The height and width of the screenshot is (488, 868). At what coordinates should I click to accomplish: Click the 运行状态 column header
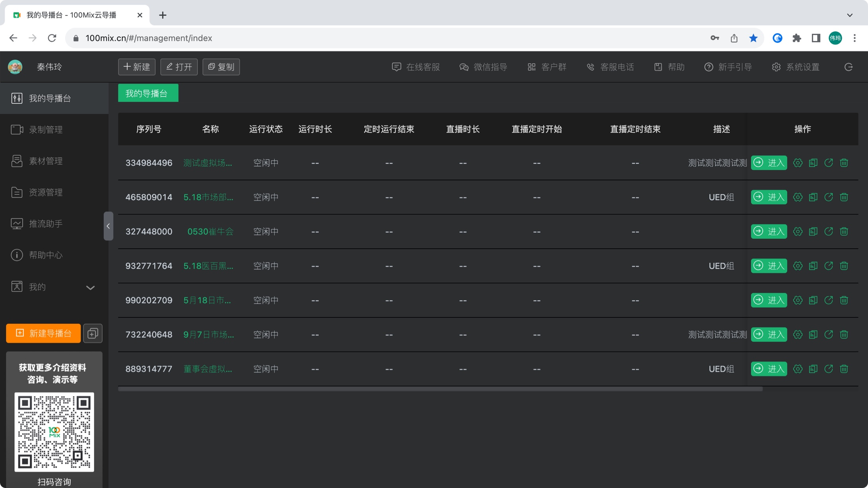click(266, 129)
